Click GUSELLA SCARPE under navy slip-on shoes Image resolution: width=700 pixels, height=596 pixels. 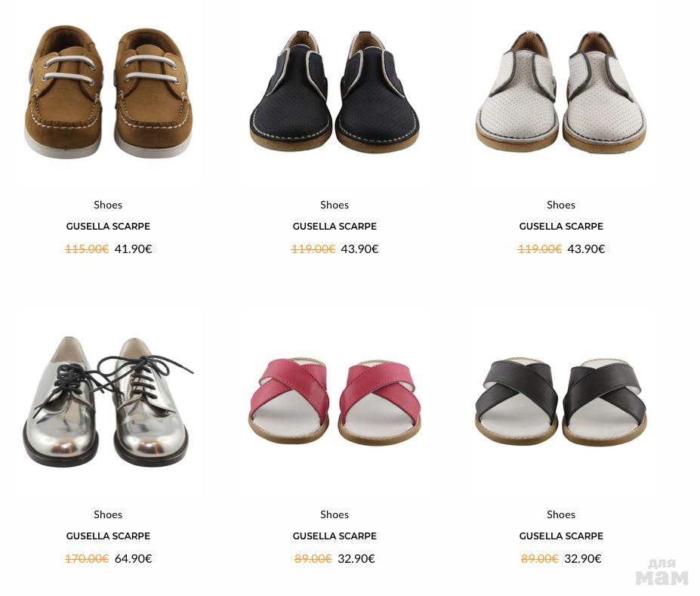[335, 227]
